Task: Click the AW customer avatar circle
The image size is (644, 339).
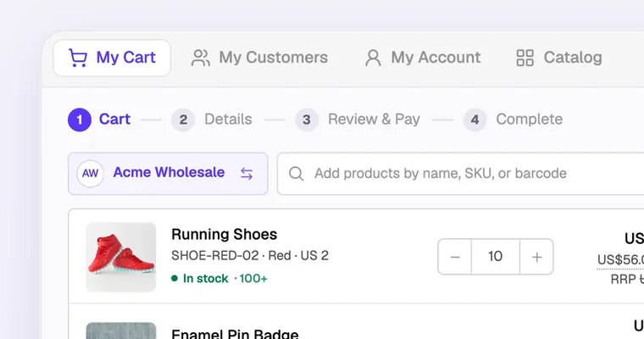Action: pos(90,174)
